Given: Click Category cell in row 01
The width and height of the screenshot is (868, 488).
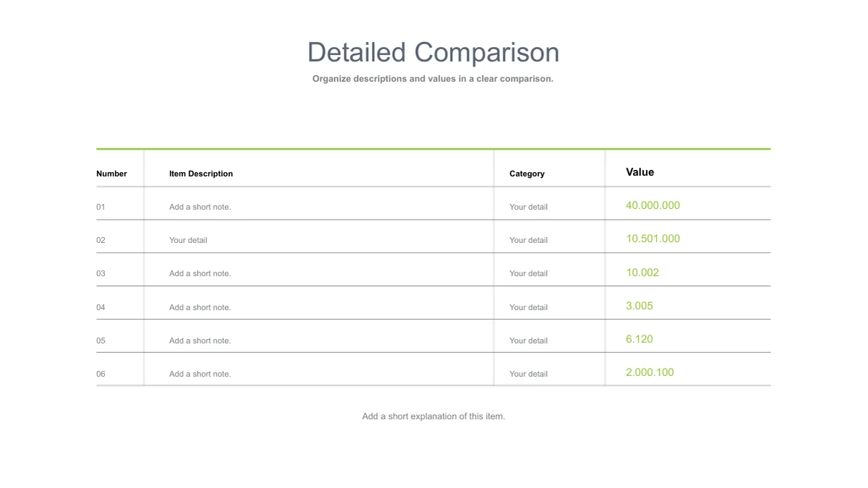Looking at the screenshot, I should (528, 207).
